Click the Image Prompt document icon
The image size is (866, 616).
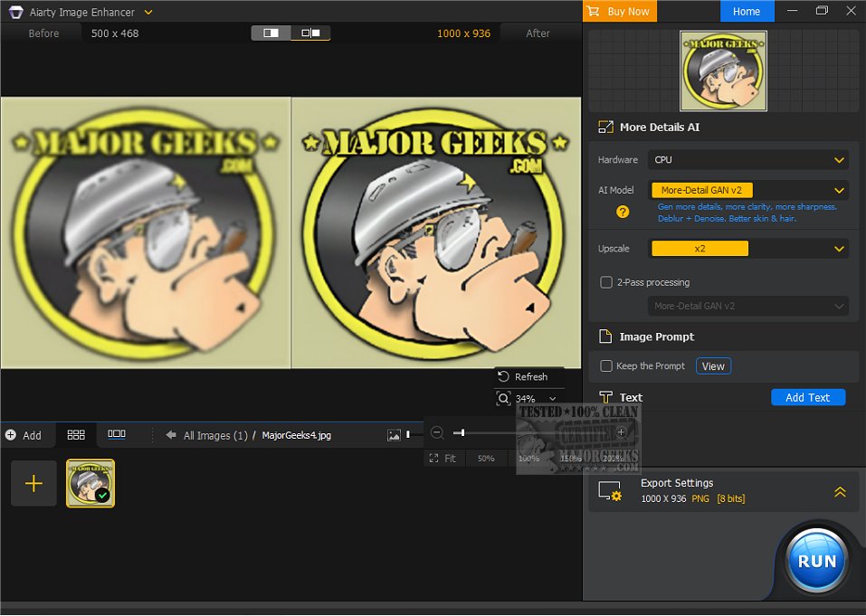(605, 336)
